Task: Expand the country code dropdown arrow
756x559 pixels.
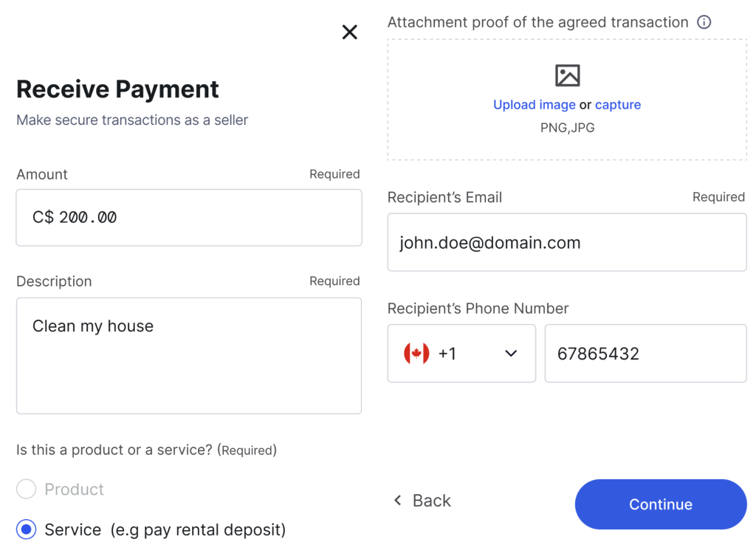Action: point(511,354)
